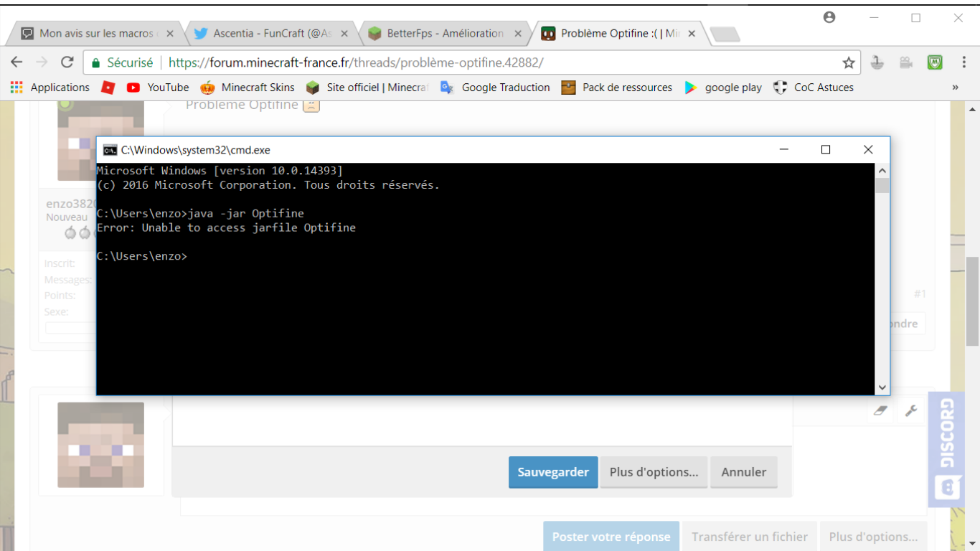Image resolution: width=980 pixels, height=551 pixels.
Task: Open the Chrome three-dot menu
Action: tap(963, 63)
